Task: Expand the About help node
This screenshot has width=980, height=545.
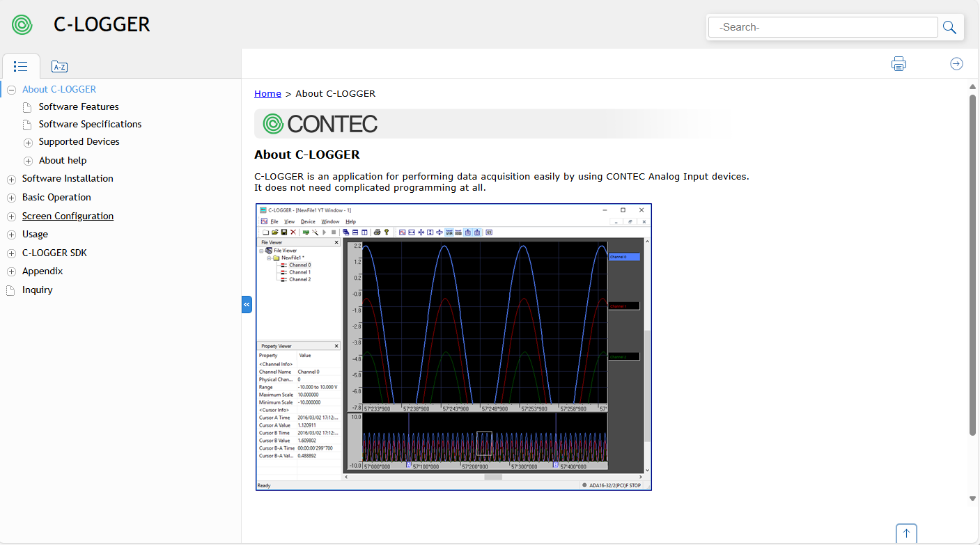Action: tap(29, 161)
